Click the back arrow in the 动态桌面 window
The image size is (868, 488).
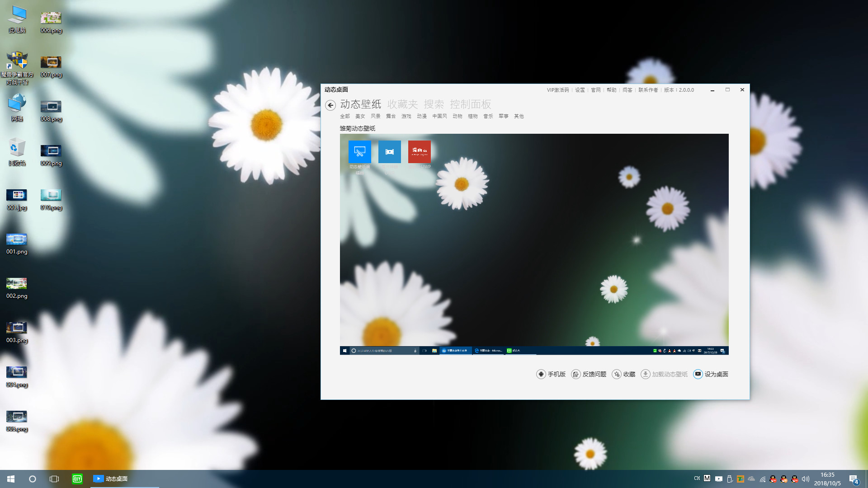tap(330, 105)
